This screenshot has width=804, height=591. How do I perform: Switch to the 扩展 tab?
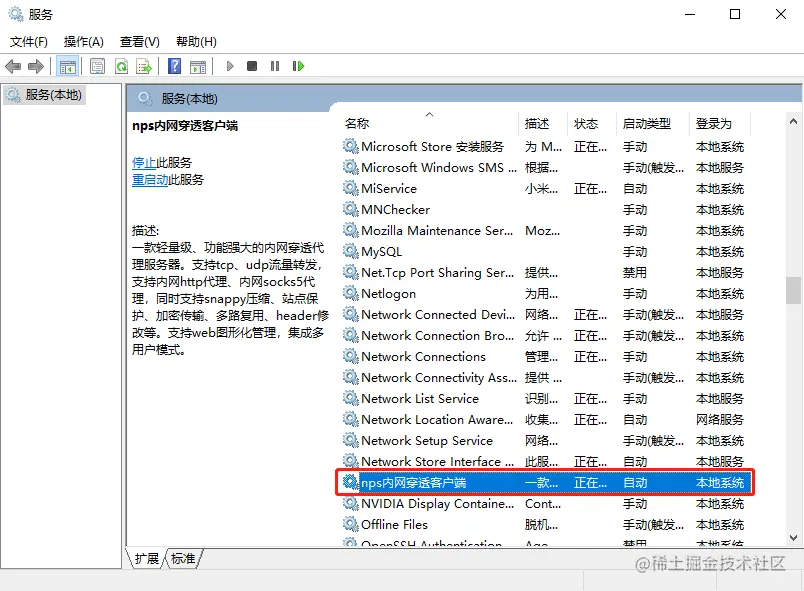147,558
